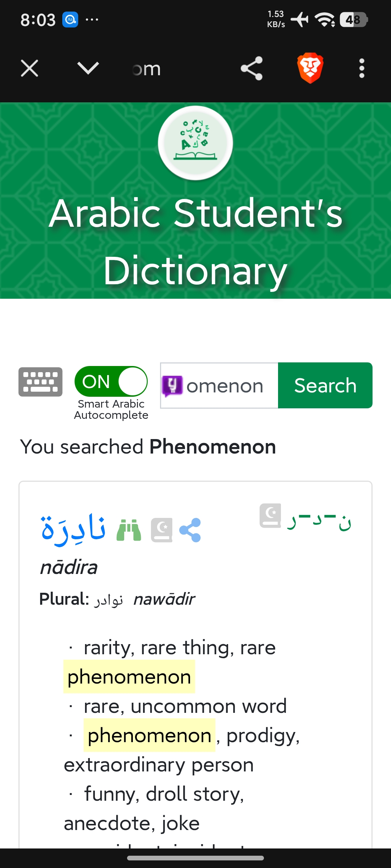Click the binoculars icon beside نادِرَة
391x868 pixels.
[129, 530]
